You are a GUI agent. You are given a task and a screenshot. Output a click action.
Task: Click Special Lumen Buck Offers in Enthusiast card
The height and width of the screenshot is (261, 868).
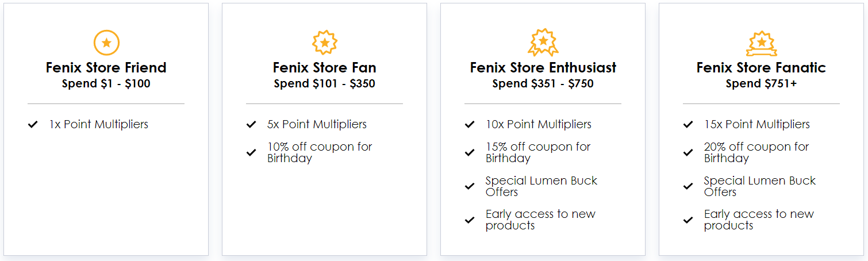point(541,186)
